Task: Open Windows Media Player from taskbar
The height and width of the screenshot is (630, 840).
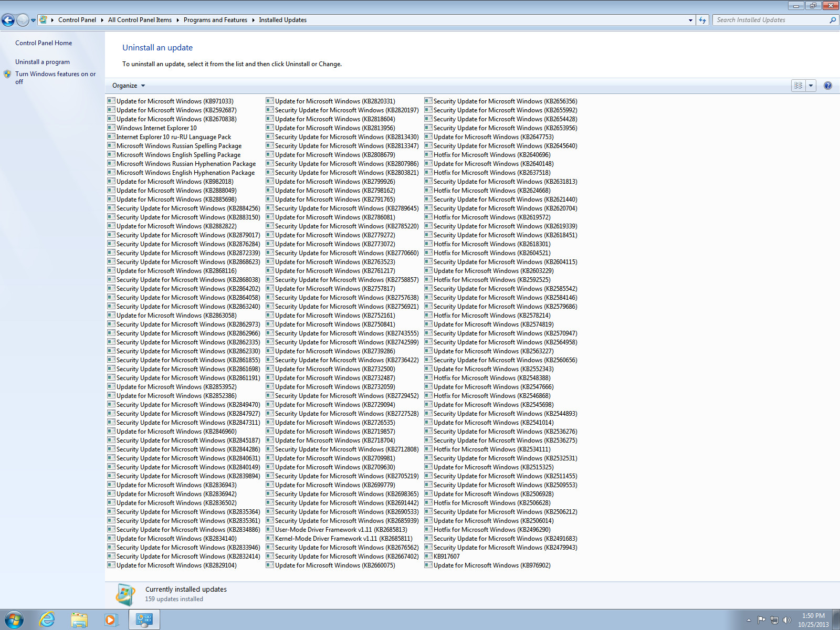Action: coord(111,619)
